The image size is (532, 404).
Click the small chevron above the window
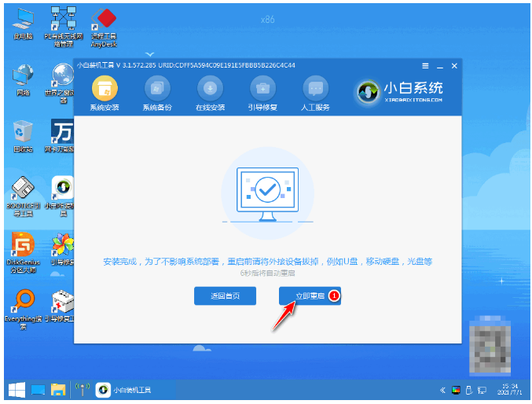149,54
